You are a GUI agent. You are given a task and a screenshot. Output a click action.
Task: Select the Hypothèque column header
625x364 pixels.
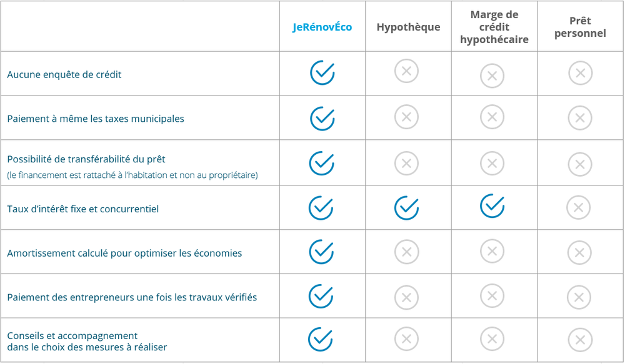click(408, 27)
